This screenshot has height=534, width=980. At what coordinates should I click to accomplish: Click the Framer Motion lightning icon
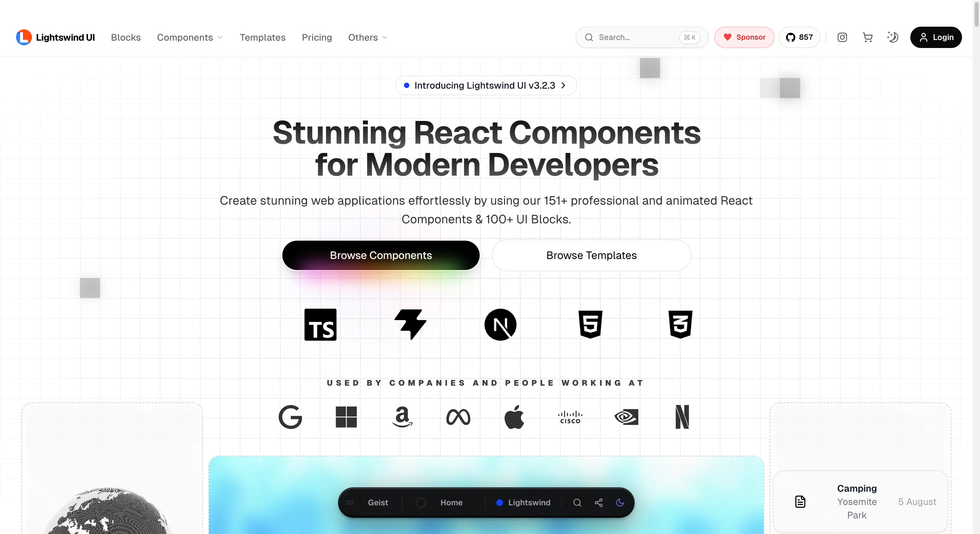coord(410,324)
